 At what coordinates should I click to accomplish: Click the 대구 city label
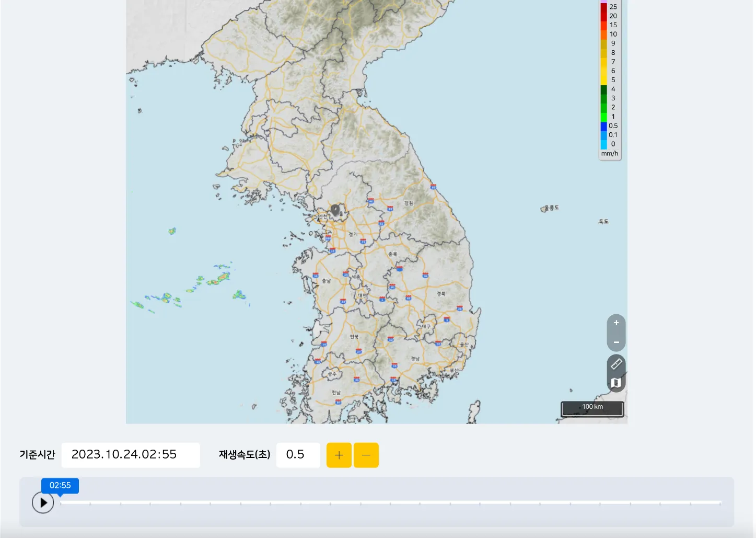click(426, 326)
